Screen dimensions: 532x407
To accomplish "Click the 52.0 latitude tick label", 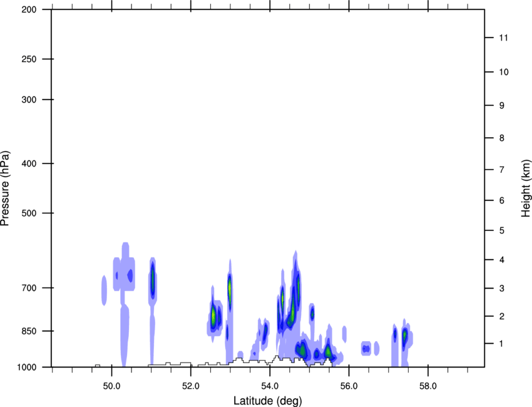I will pyautogui.click(x=191, y=386).
